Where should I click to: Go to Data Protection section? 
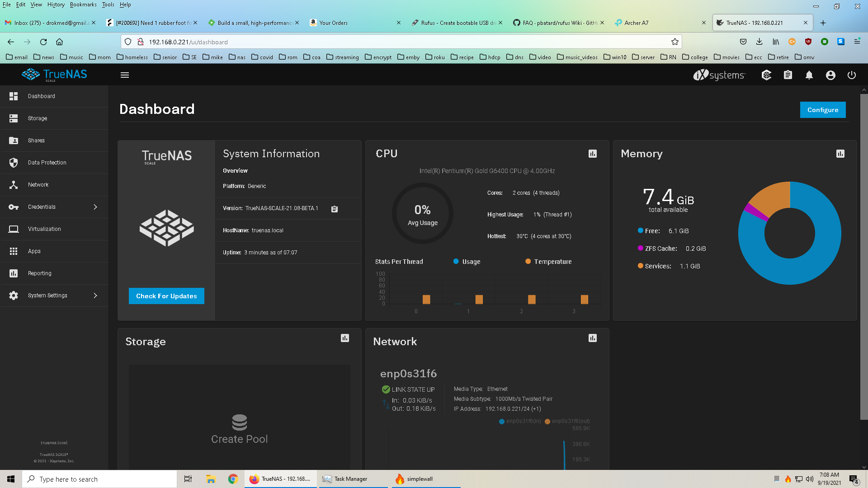tap(47, 163)
